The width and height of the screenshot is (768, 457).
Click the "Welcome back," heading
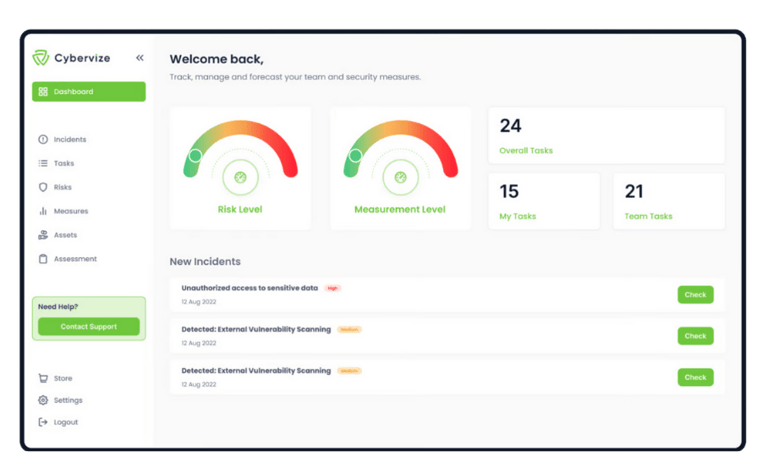click(x=216, y=59)
